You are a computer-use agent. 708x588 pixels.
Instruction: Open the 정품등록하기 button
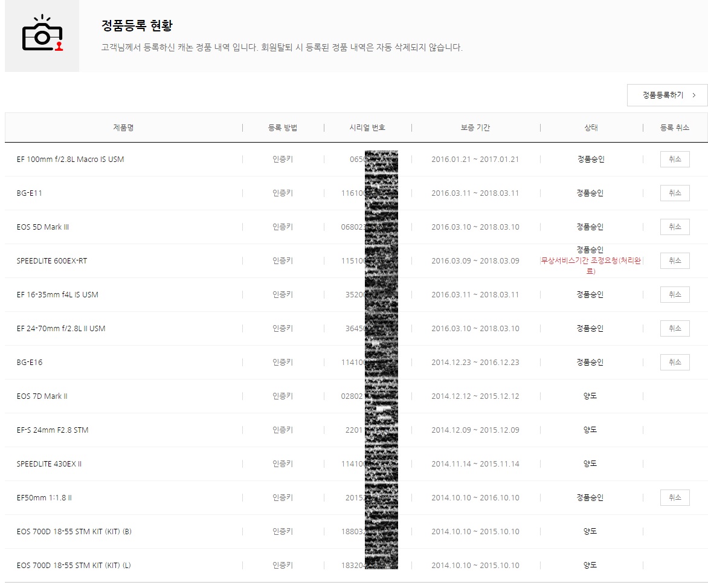click(667, 95)
